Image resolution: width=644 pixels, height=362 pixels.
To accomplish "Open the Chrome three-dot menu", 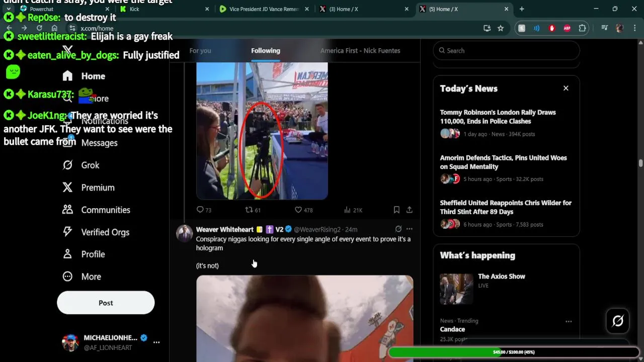I will tap(634, 28).
